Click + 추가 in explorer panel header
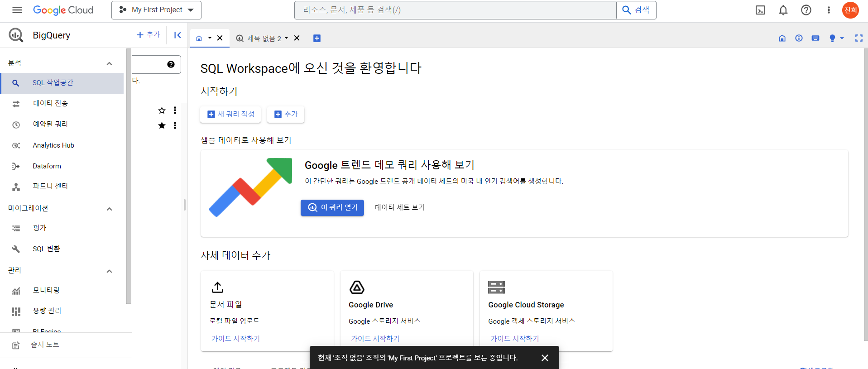Screen dimensions: 868x369 tap(149, 34)
